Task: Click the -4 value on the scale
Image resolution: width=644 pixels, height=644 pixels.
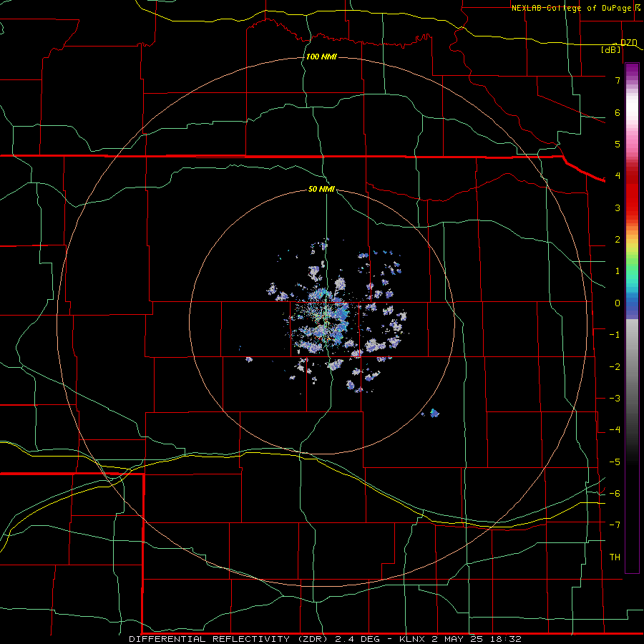Action: click(x=615, y=429)
